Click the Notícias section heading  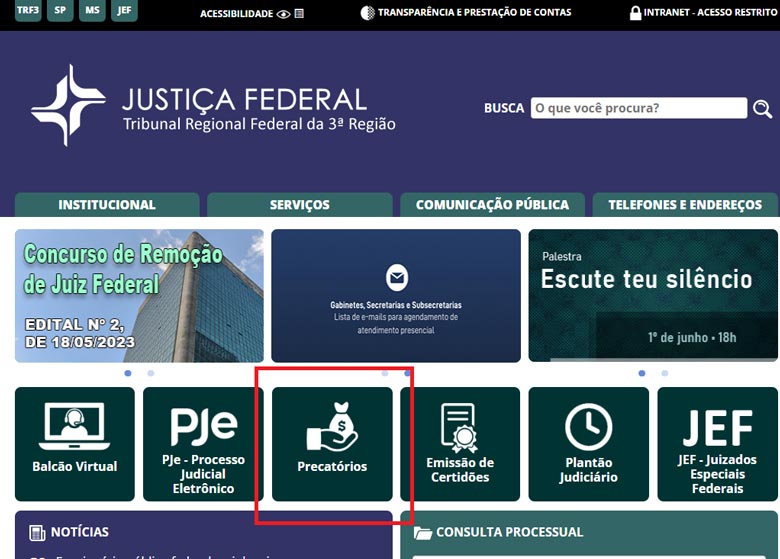[x=80, y=532]
